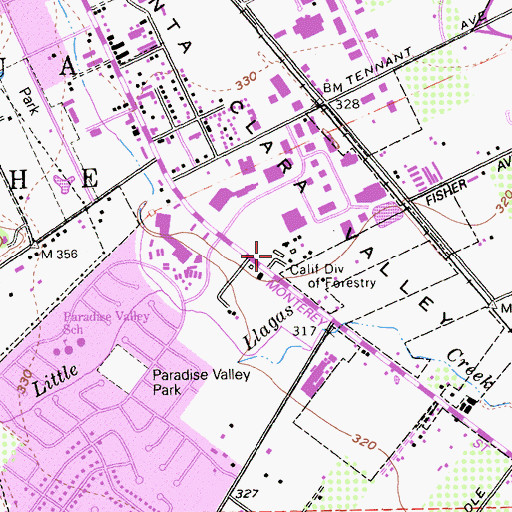The width and height of the screenshot is (512, 512).
Task: Select the "FISHER" avenue name
Action: point(447,192)
